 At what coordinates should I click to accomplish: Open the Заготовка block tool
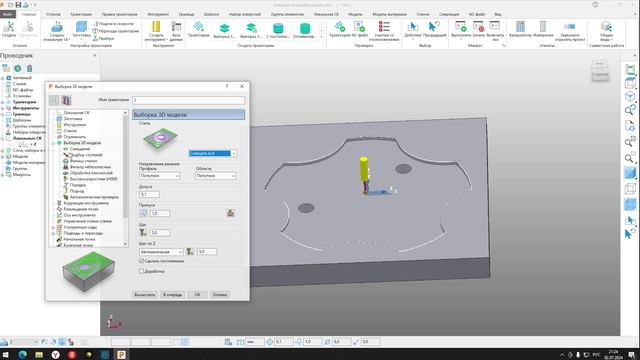81,31
